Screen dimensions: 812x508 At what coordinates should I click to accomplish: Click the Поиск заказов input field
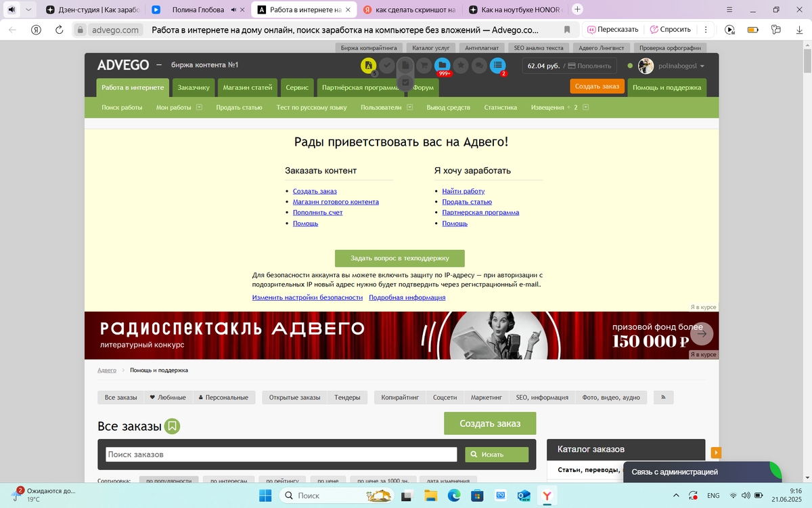pyautogui.click(x=281, y=454)
